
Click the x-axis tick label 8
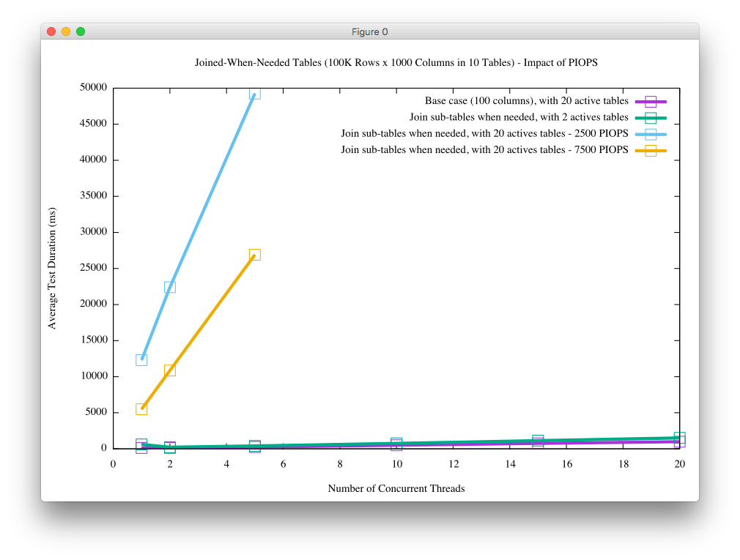click(x=340, y=464)
